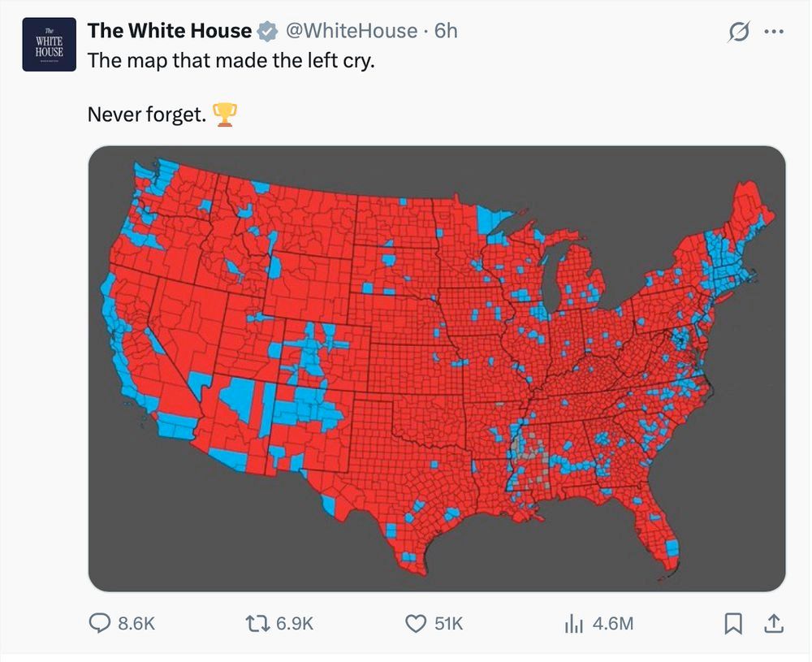
Task: Click the view analytics bars icon
Action: (574, 624)
